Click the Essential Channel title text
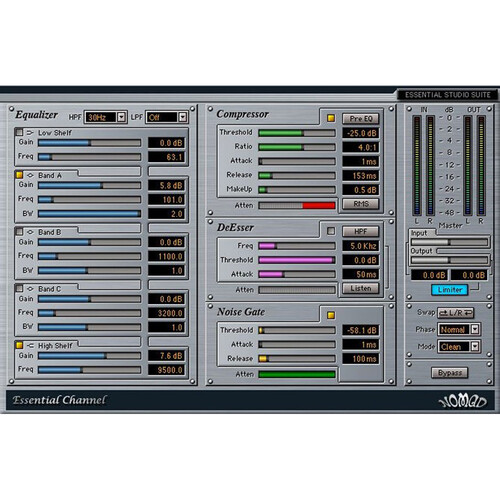 (x=59, y=400)
